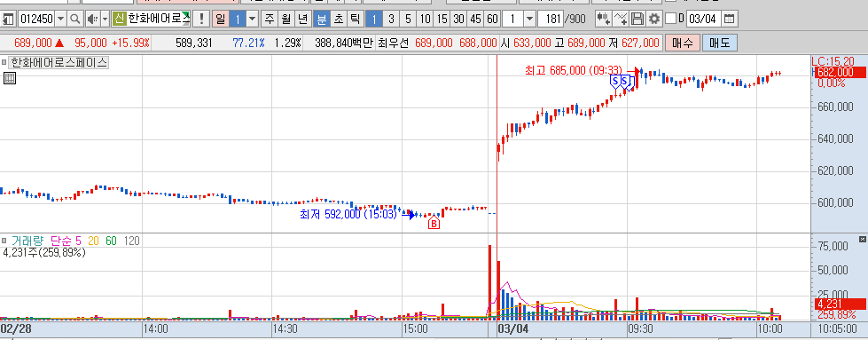This screenshot has width=868, height=340.
Task: Click the speaker sound alert icon
Action: click(92, 20)
